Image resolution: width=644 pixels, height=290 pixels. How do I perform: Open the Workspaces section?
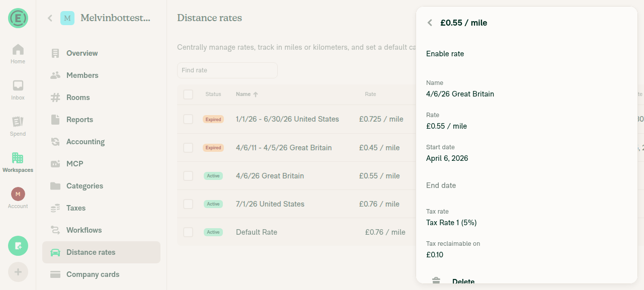(x=18, y=163)
